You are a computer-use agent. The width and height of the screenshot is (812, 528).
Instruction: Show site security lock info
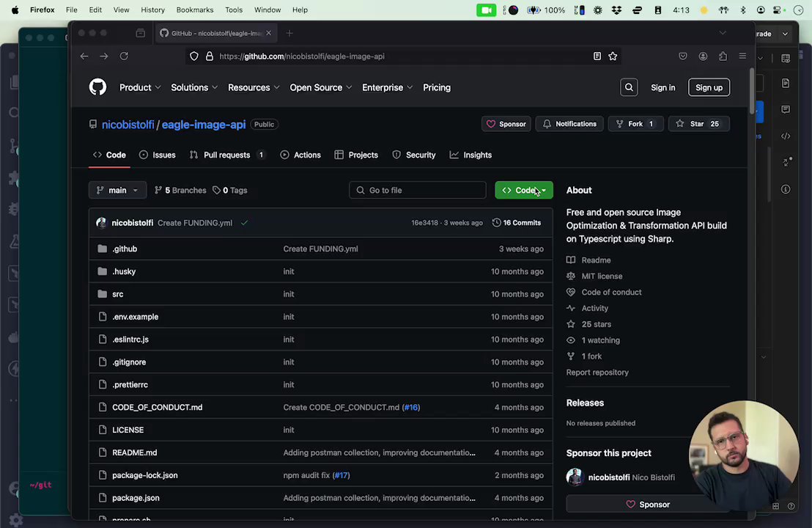tap(209, 56)
